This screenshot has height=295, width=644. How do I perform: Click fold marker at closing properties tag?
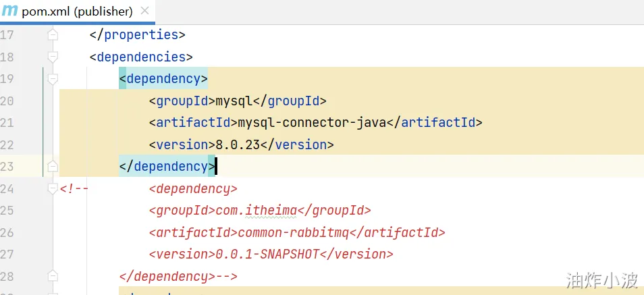(x=53, y=35)
